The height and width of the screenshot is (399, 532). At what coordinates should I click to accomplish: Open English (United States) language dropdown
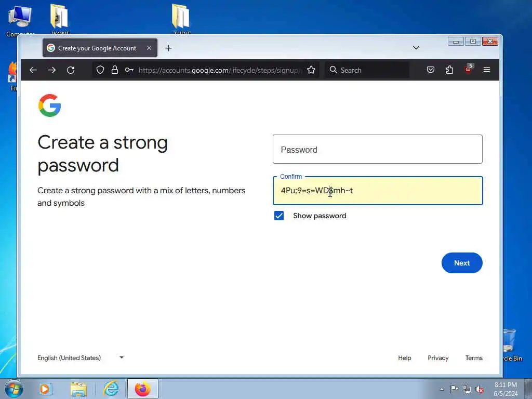[81, 357]
